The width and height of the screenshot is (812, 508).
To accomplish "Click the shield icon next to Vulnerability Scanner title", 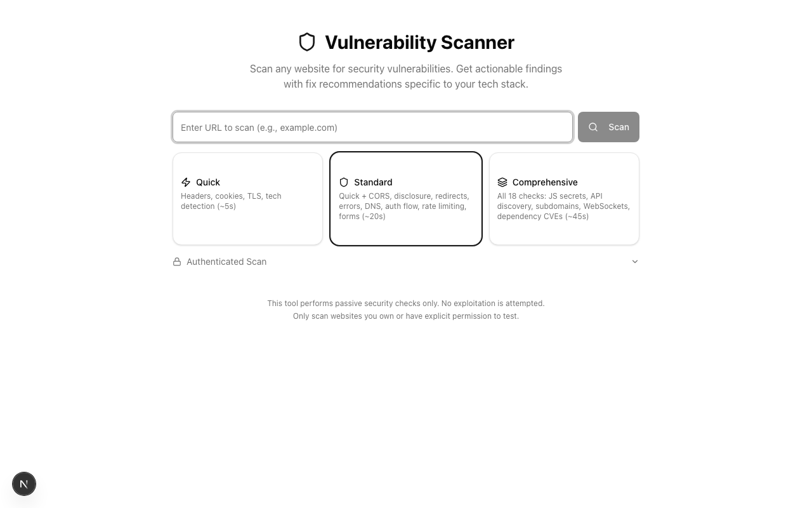I will [x=307, y=42].
